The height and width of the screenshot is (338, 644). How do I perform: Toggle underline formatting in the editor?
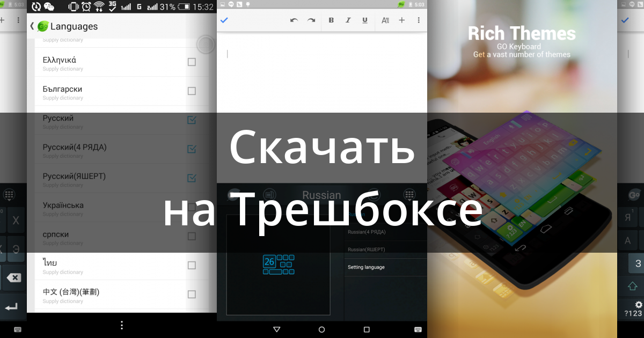[x=365, y=20]
